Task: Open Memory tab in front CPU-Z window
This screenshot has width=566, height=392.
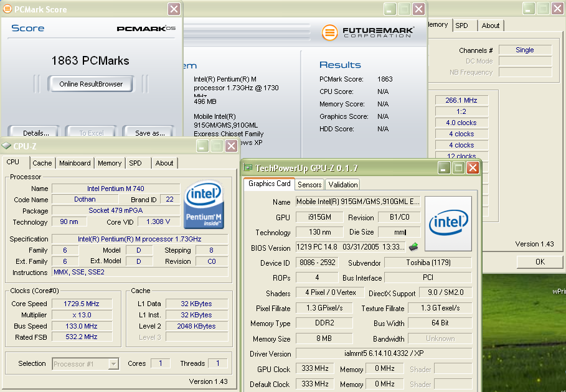Action: tap(110, 163)
